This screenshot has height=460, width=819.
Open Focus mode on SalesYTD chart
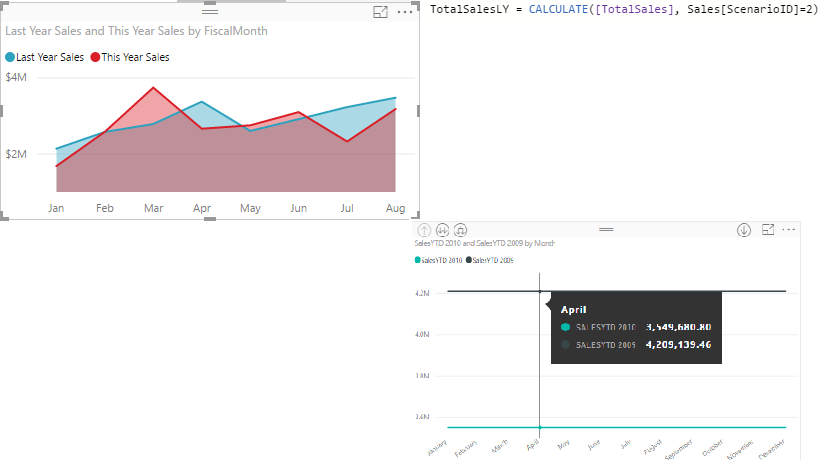768,229
